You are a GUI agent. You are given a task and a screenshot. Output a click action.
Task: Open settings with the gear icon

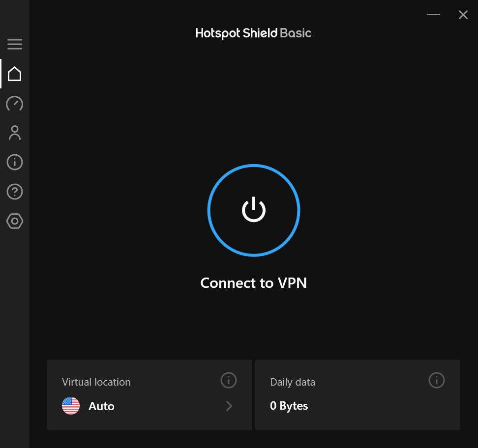point(15,221)
